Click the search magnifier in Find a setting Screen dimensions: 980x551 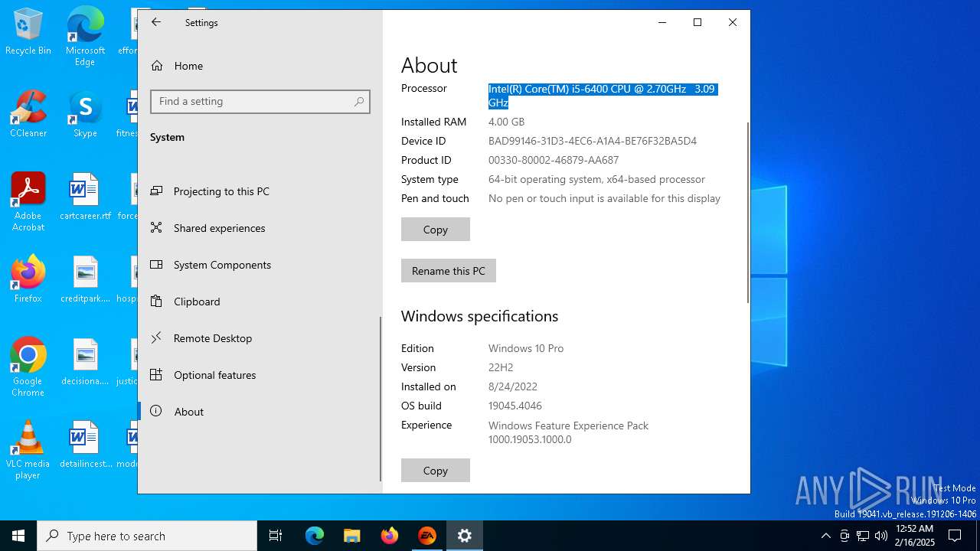click(359, 101)
